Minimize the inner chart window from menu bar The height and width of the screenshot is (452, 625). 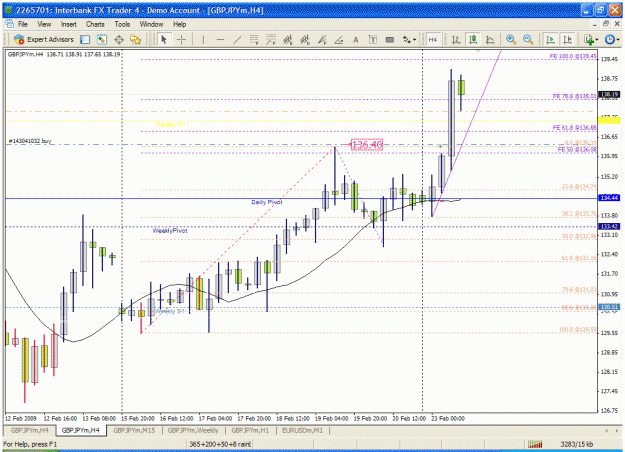[595, 24]
